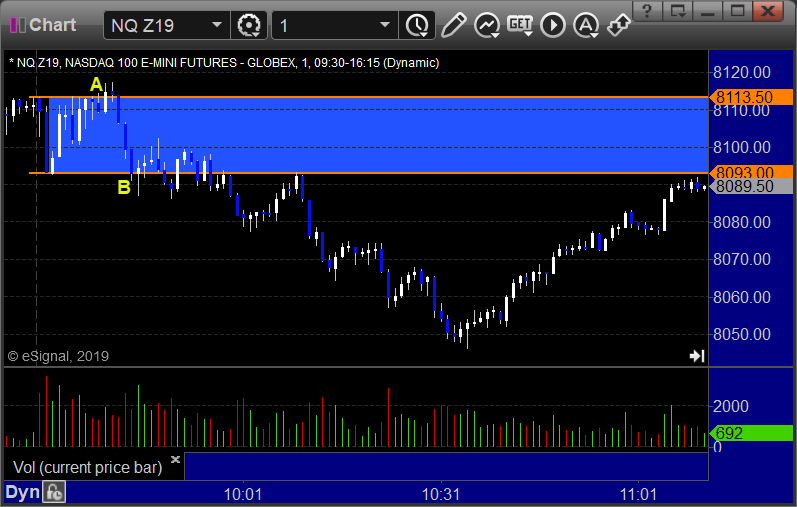This screenshot has width=797, height=507.
Task: Click the 10:01 time axis label
Action: tap(243, 494)
